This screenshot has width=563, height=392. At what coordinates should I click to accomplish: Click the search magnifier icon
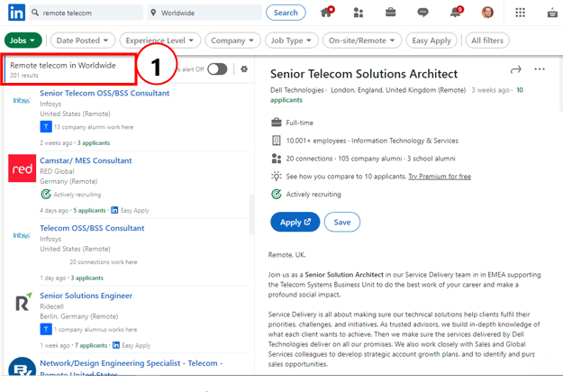(x=35, y=13)
